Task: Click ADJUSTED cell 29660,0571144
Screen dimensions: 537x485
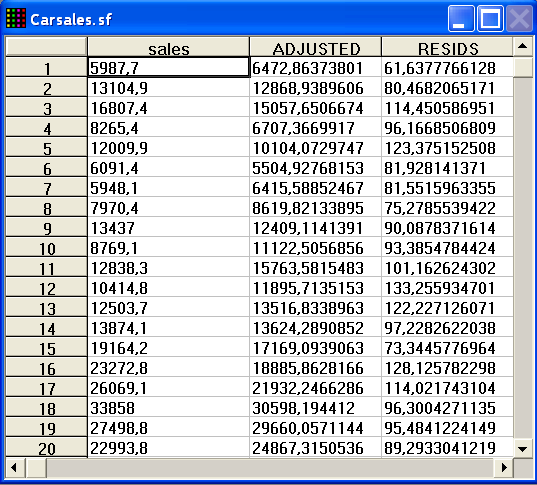Action: [315, 427]
